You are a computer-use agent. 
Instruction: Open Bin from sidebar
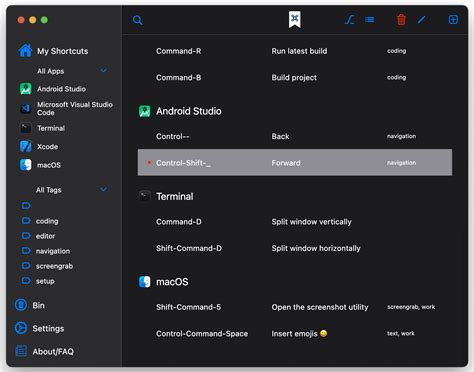tap(38, 305)
